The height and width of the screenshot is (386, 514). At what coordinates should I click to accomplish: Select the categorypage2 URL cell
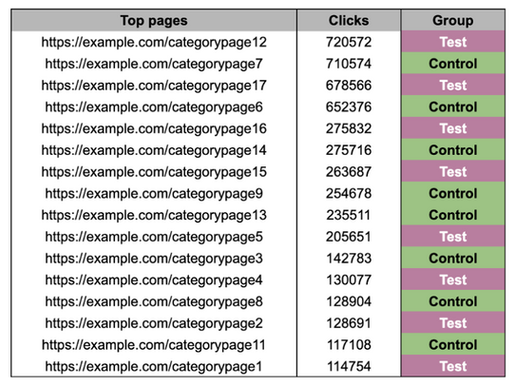[x=154, y=323]
